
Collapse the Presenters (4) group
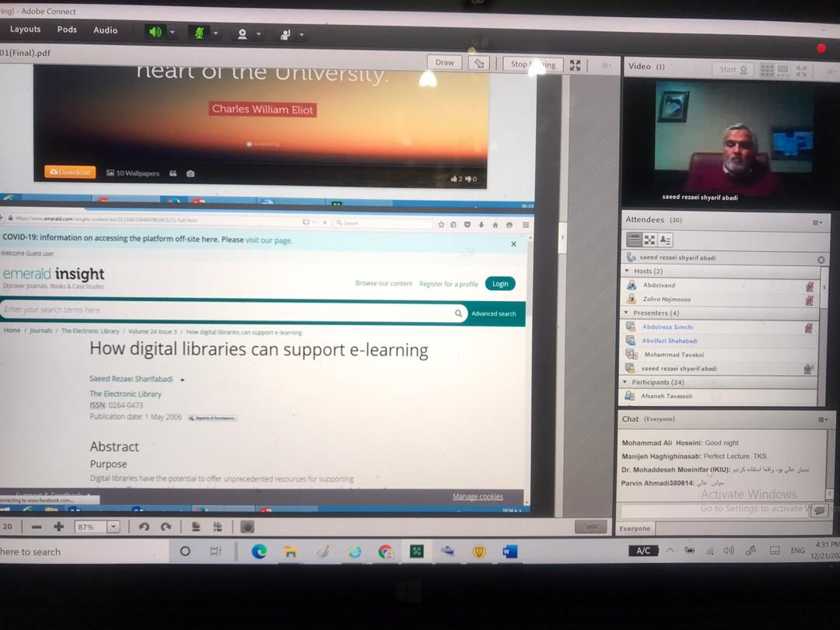tap(625, 313)
